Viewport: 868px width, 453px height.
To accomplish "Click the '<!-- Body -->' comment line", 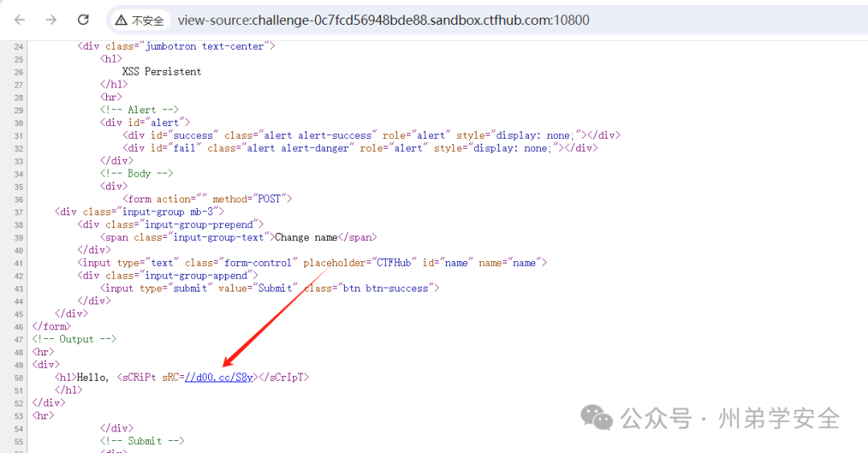I will pos(136,173).
